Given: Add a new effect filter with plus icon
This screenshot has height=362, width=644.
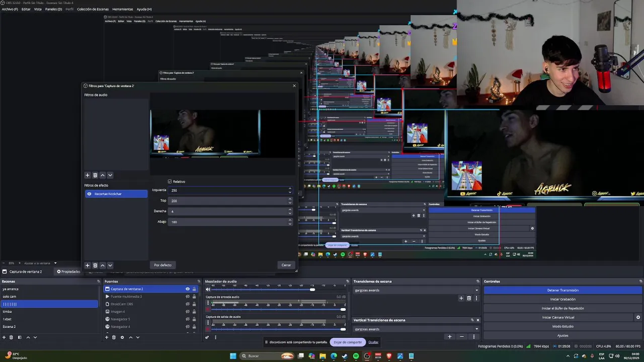Looking at the screenshot, I should tap(88, 265).
